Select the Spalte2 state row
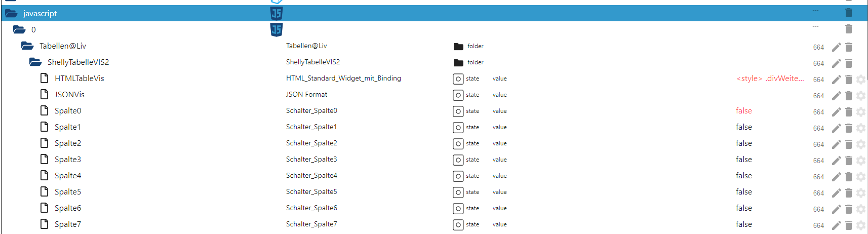 (x=68, y=143)
